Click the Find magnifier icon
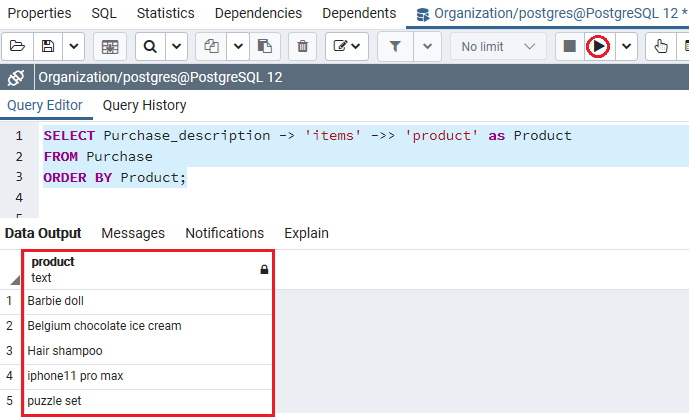Viewport: 689px width, 417px height. [149, 46]
